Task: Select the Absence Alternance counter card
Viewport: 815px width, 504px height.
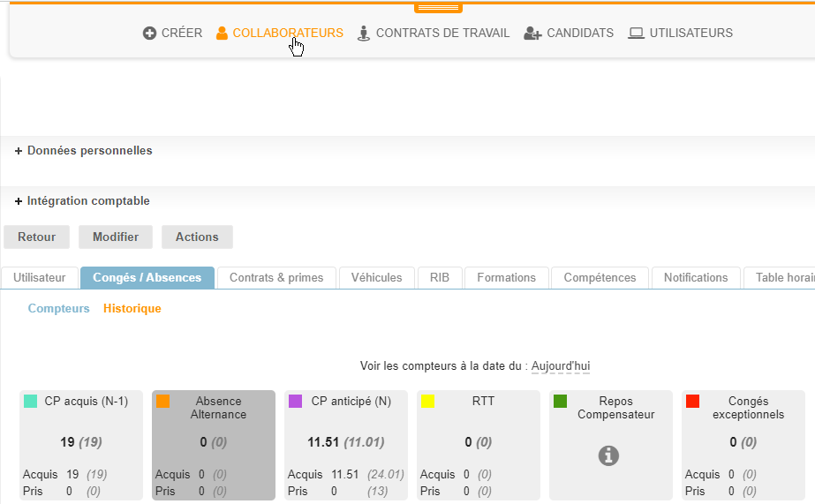Action: point(214,446)
